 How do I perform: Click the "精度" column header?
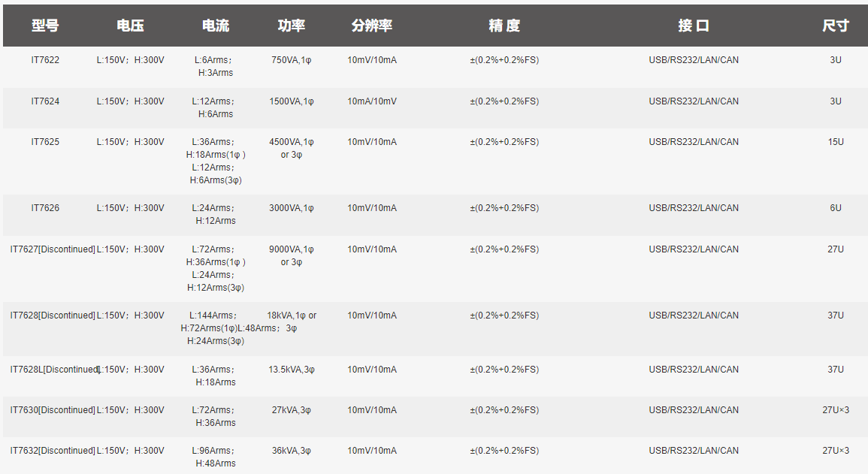[x=504, y=26]
